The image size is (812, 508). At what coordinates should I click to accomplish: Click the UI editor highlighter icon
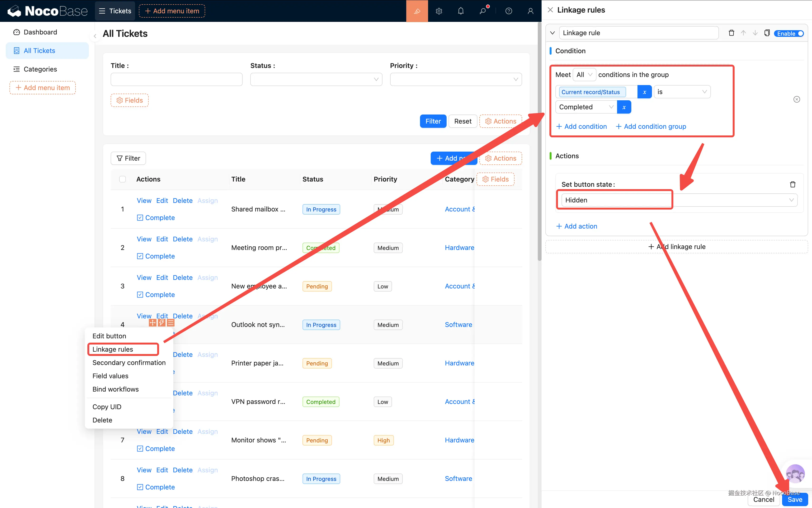tap(417, 11)
